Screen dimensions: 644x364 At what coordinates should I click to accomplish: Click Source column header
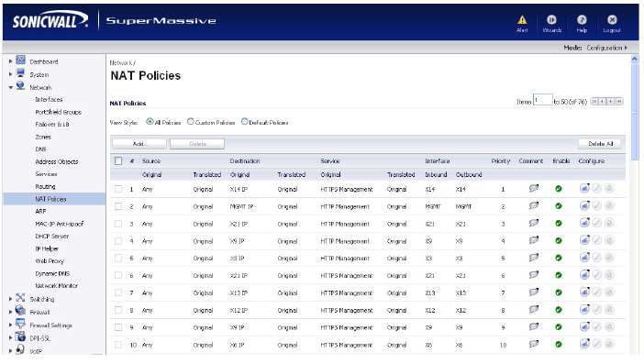click(151, 160)
